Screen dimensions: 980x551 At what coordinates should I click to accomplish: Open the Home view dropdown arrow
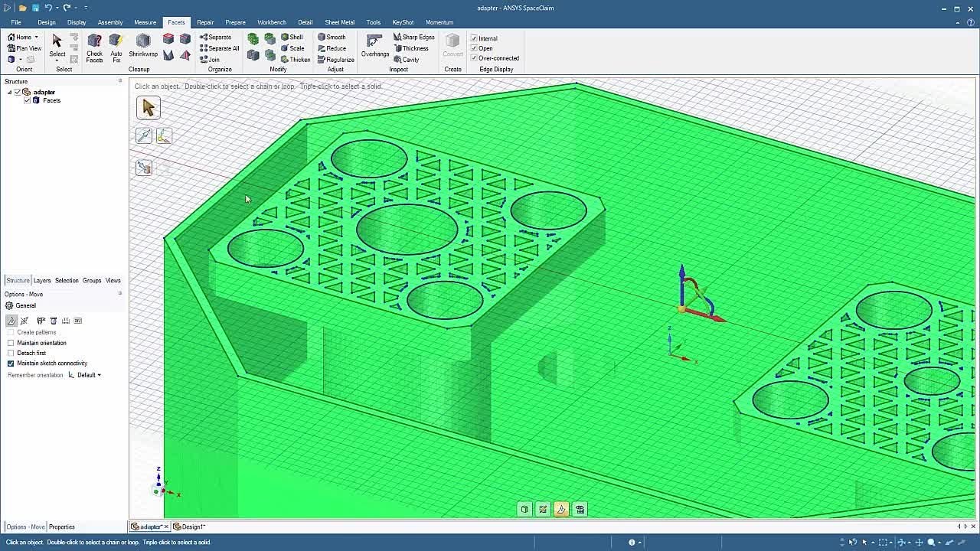point(36,37)
